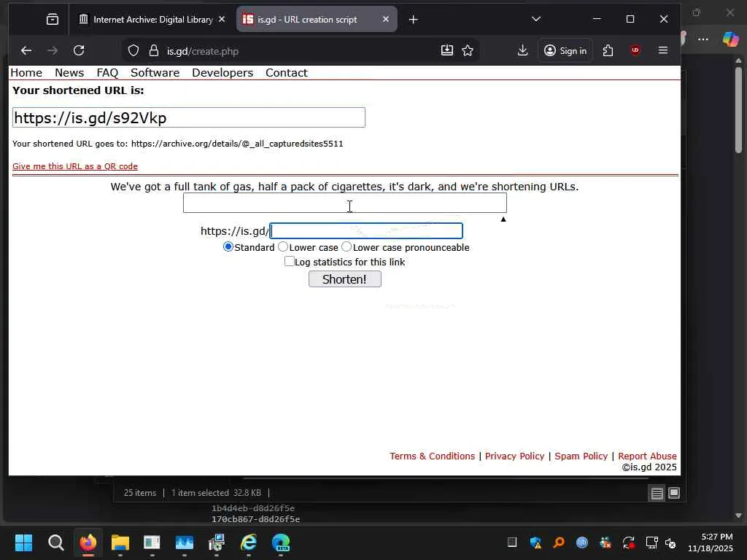The width and height of the screenshot is (747, 560).
Task: Click the destination URL archive.org/details text
Action: pos(237,144)
